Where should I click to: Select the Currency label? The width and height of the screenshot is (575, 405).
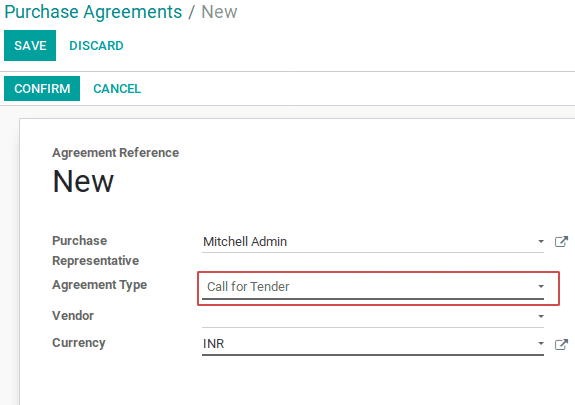[79, 343]
